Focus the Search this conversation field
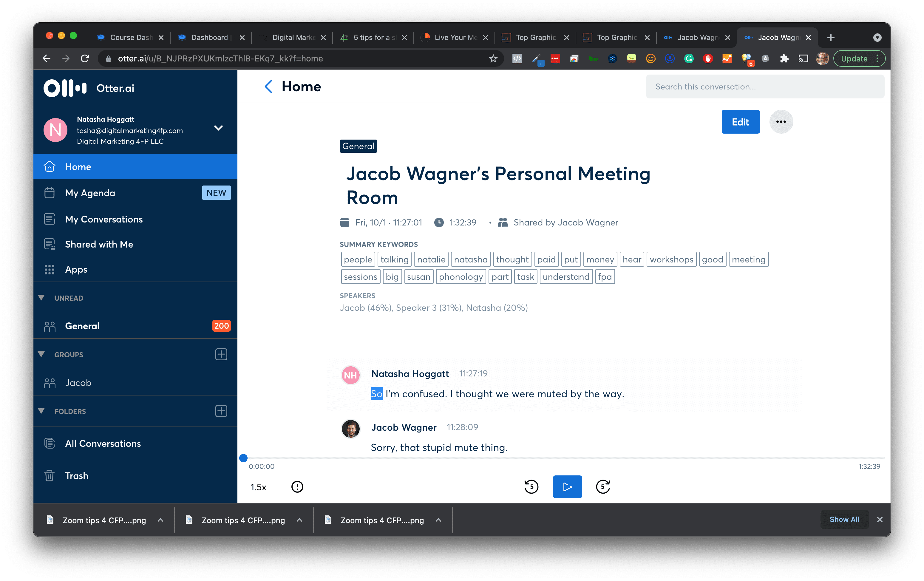Screen dimensions: 924x581 (x=765, y=87)
